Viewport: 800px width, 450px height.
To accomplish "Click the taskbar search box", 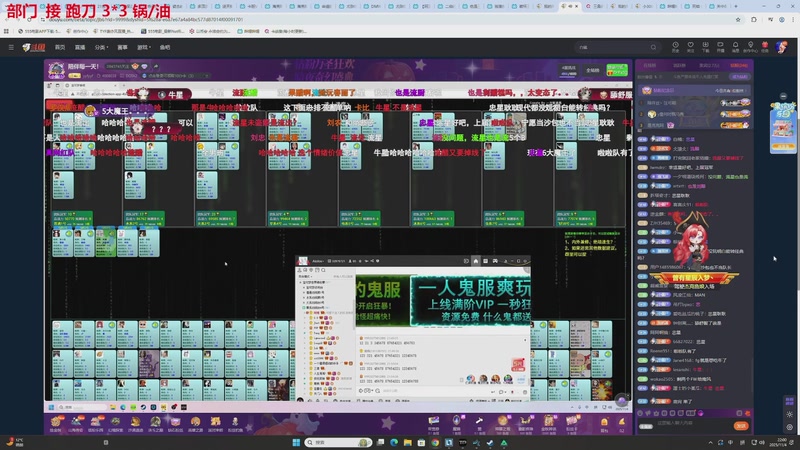I will [338, 442].
